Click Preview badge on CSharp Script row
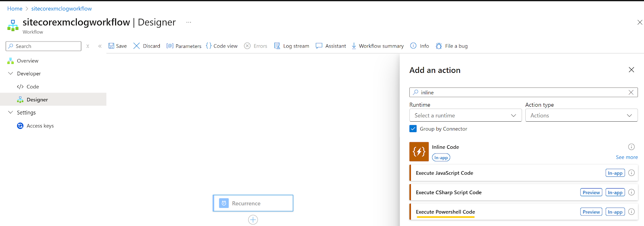The height and width of the screenshot is (226, 644). point(591,192)
